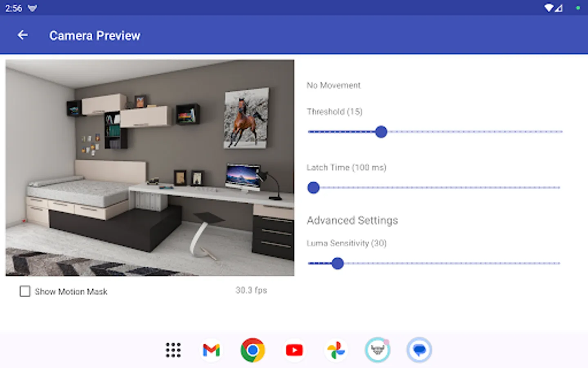Click the Luma Sensitivity slider handle

coord(338,264)
